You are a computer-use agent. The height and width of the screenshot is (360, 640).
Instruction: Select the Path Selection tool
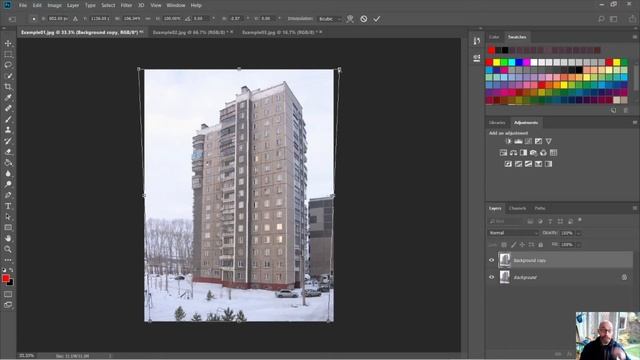(8, 217)
